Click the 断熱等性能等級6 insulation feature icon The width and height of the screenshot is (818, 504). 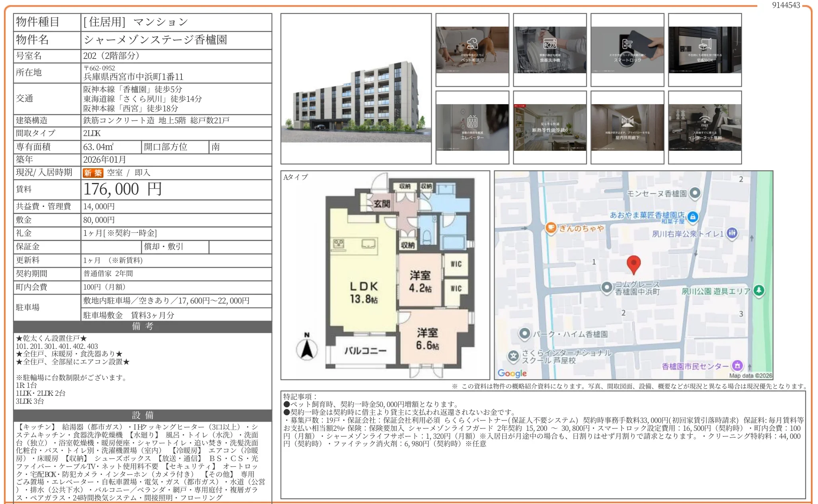point(550,127)
